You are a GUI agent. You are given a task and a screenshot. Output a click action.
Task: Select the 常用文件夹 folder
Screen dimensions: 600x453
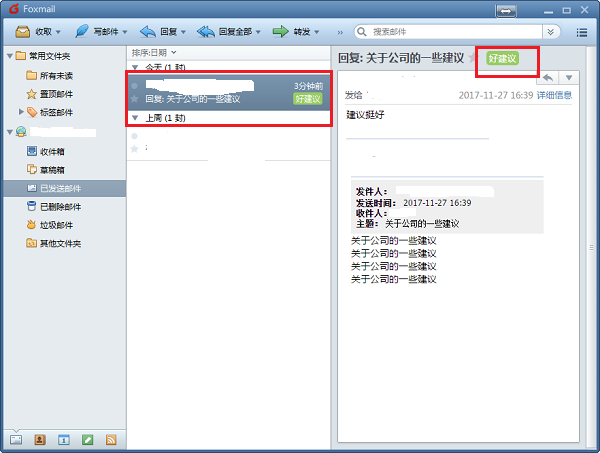(49, 56)
